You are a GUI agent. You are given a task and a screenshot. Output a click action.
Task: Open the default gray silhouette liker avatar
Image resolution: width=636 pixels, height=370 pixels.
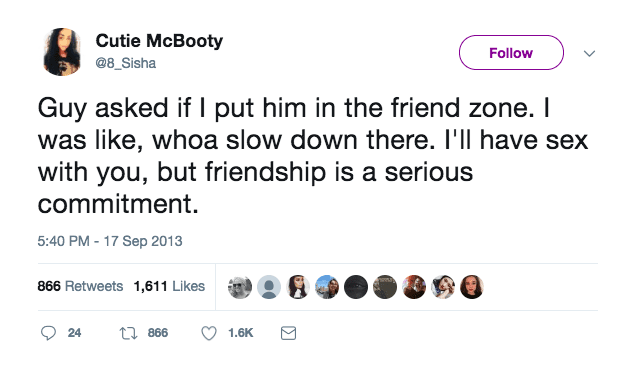tap(269, 287)
